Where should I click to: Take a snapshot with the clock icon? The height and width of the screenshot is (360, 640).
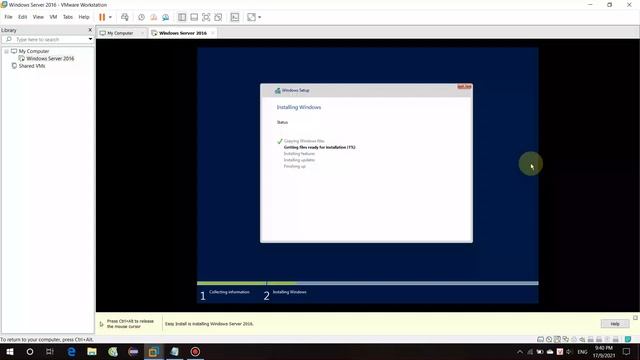tap(141, 17)
